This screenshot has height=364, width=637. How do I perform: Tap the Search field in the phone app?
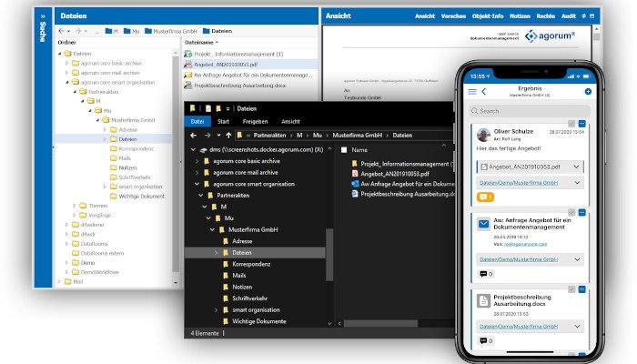point(530,111)
